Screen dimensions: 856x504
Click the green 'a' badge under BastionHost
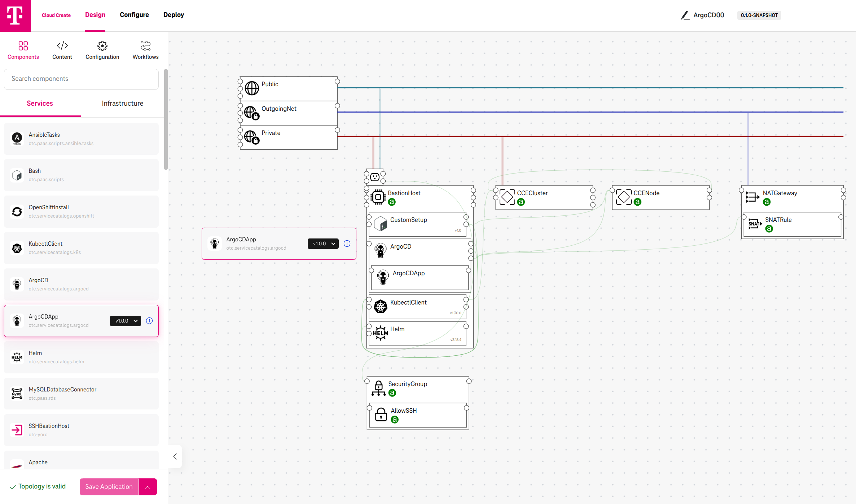(392, 202)
